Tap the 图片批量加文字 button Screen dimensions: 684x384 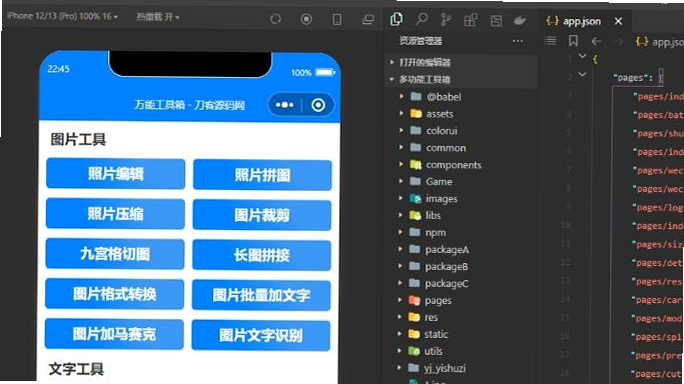click(261, 295)
